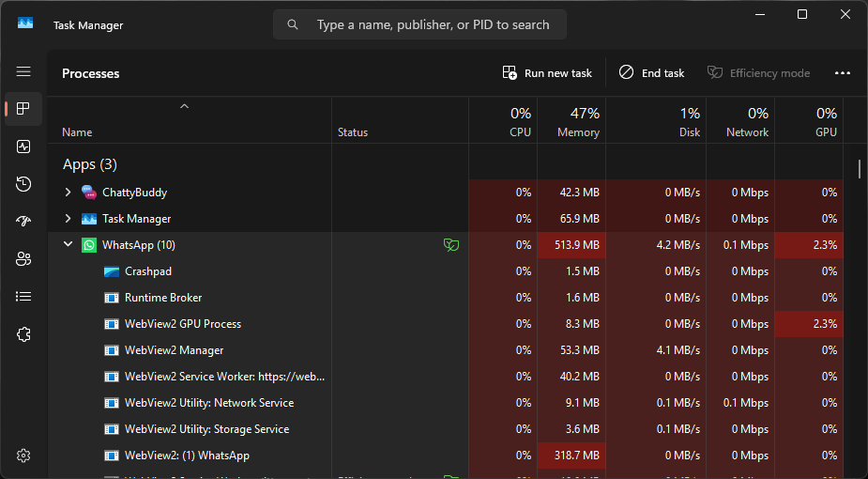
Task: Click the search magnifier icon
Action: 293,24
